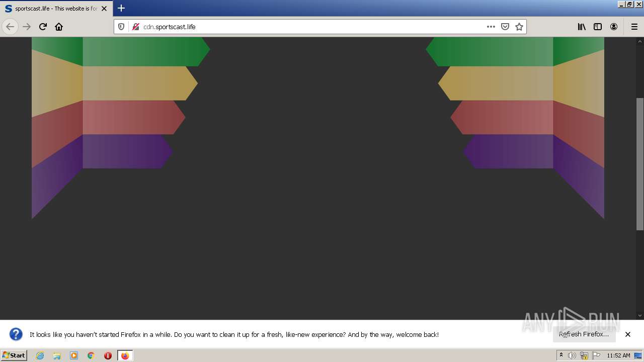Select the Firefox taskbar button
This screenshot has width=644, height=362.
click(125, 355)
